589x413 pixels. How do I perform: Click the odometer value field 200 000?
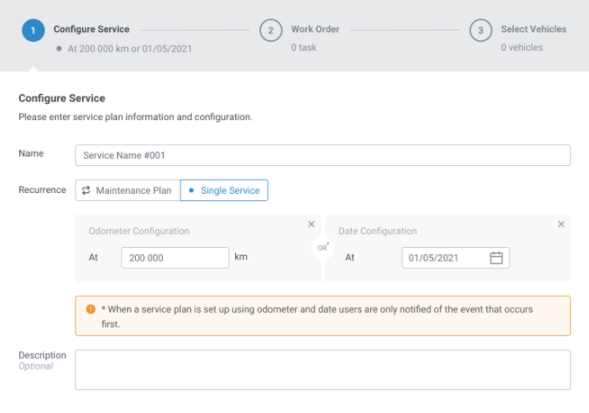(x=175, y=258)
